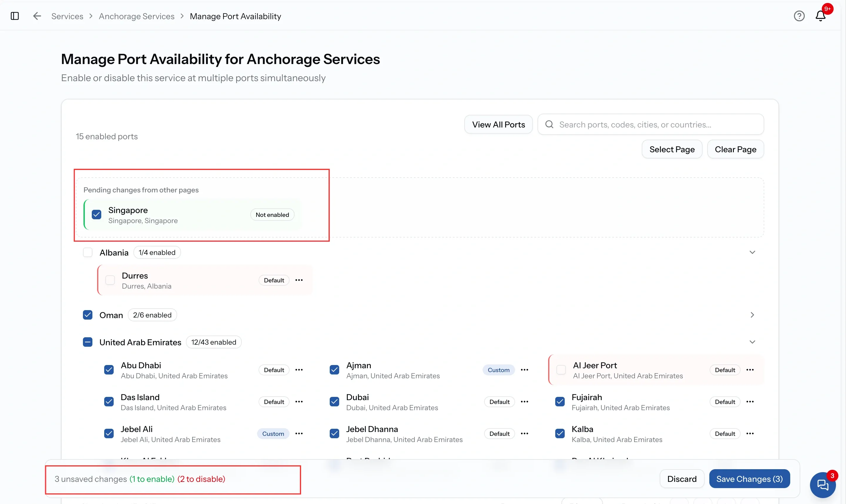This screenshot has height=504, width=846.
Task: Click View All Ports button
Action: click(499, 125)
